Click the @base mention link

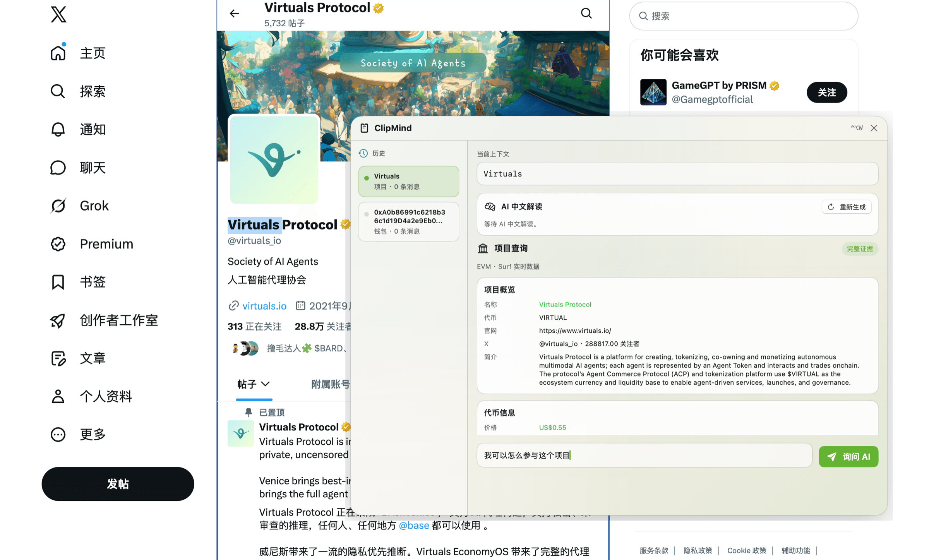[x=414, y=525]
